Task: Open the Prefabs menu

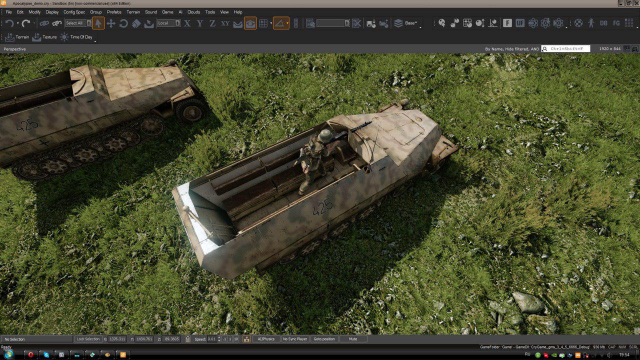Action: tap(114, 12)
